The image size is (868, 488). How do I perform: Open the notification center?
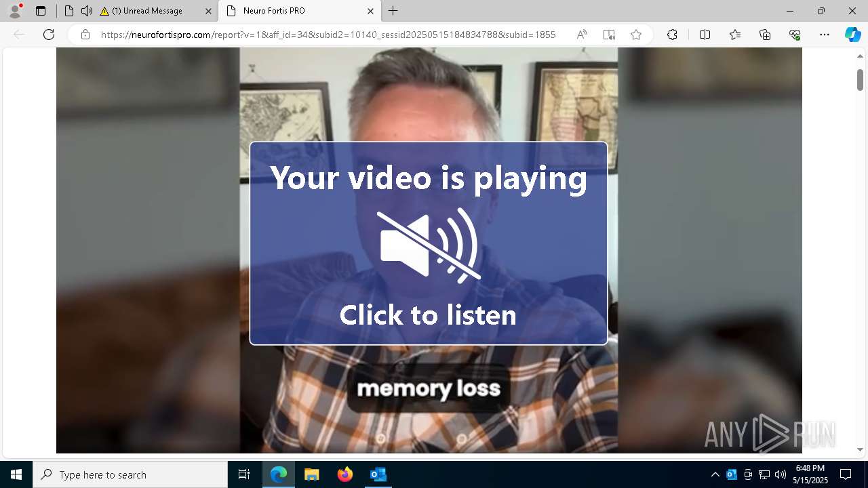point(846,474)
